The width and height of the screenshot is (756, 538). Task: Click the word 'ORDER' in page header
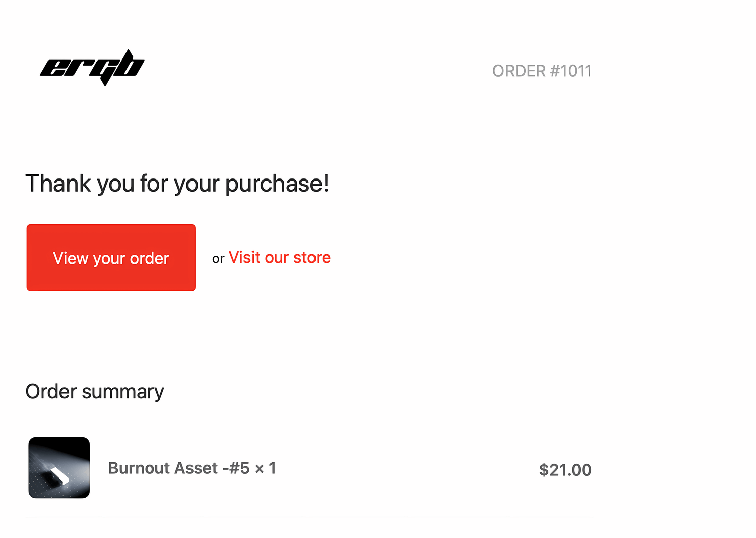tap(519, 71)
